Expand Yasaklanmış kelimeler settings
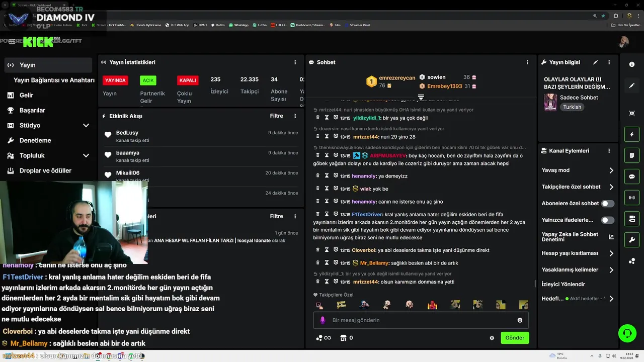644x362 pixels. pyautogui.click(x=611, y=270)
